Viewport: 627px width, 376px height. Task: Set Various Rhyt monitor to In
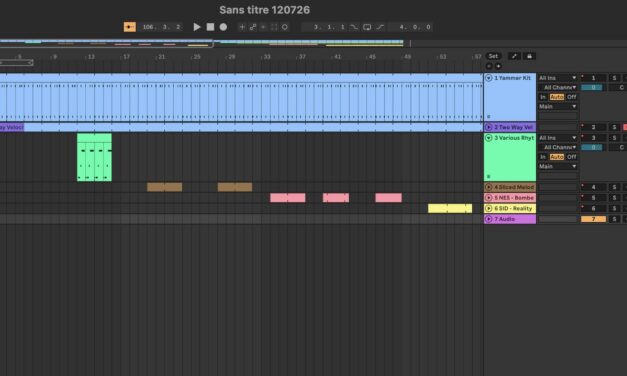(x=543, y=157)
